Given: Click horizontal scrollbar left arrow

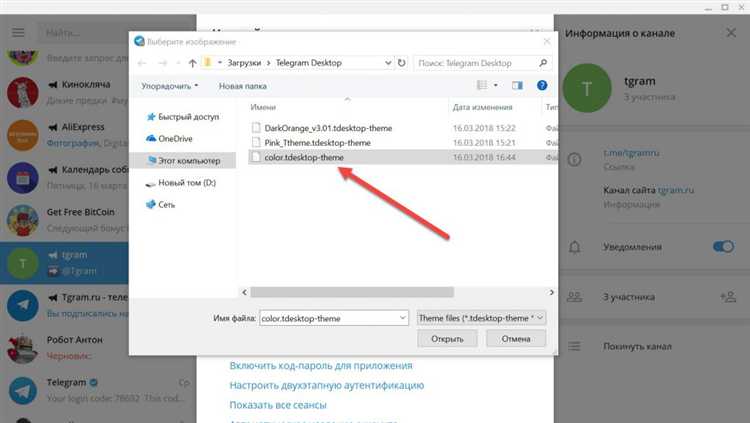Looking at the screenshot, I should [244, 292].
